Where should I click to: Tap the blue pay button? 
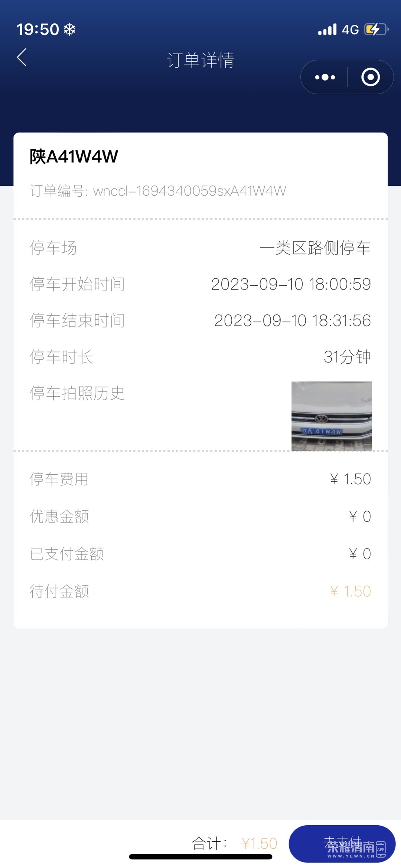[342, 844]
